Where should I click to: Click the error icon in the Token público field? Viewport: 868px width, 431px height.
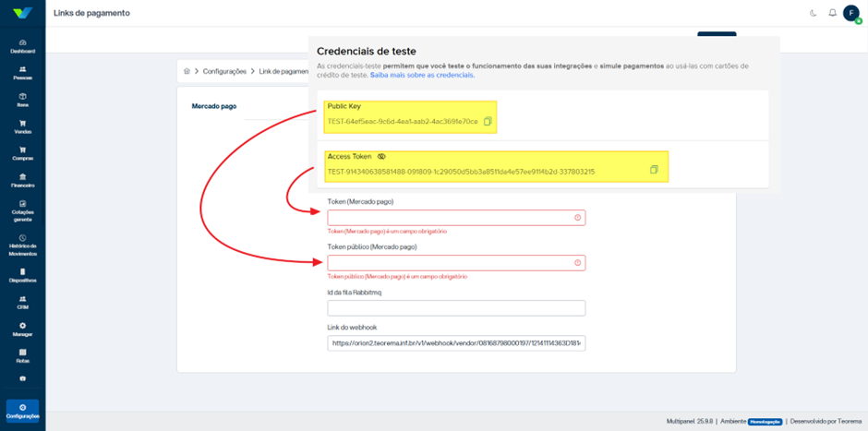[x=577, y=263]
